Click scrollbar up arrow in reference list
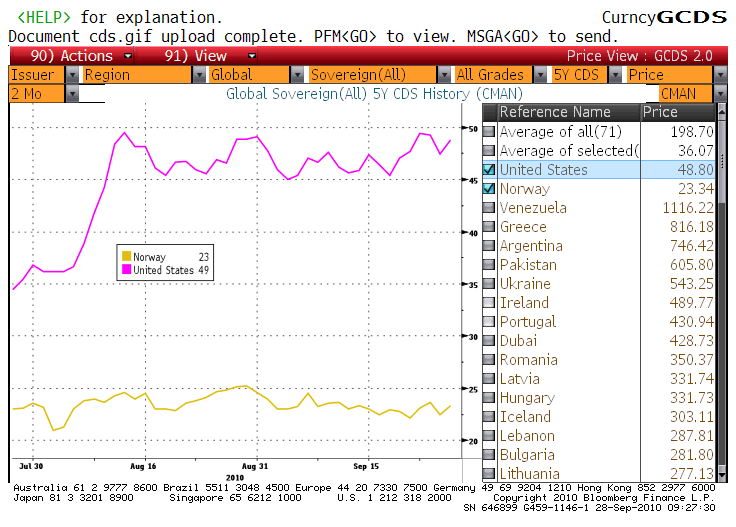Image resolution: width=736 pixels, height=527 pixels. point(721,111)
